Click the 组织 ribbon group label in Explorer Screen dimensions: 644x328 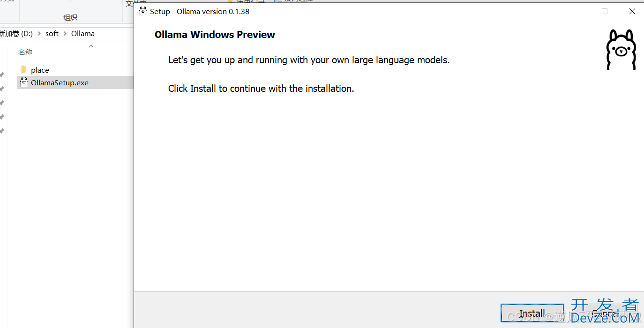click(x=70, y=17)
